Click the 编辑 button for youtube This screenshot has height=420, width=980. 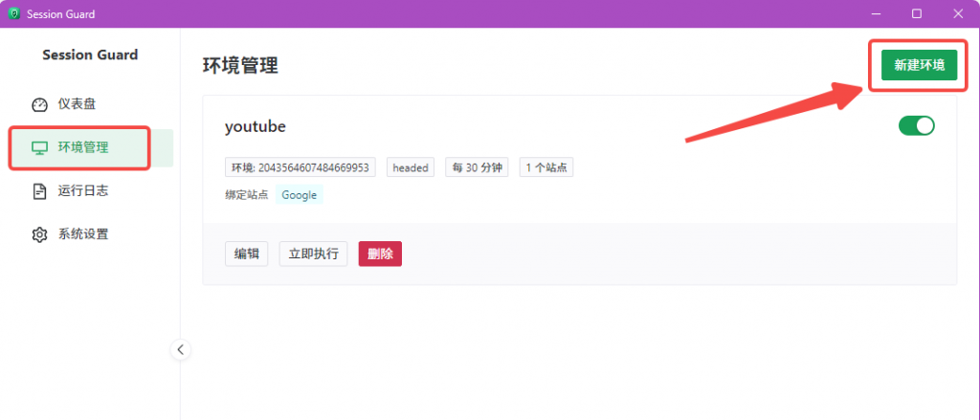pos(246,254)
